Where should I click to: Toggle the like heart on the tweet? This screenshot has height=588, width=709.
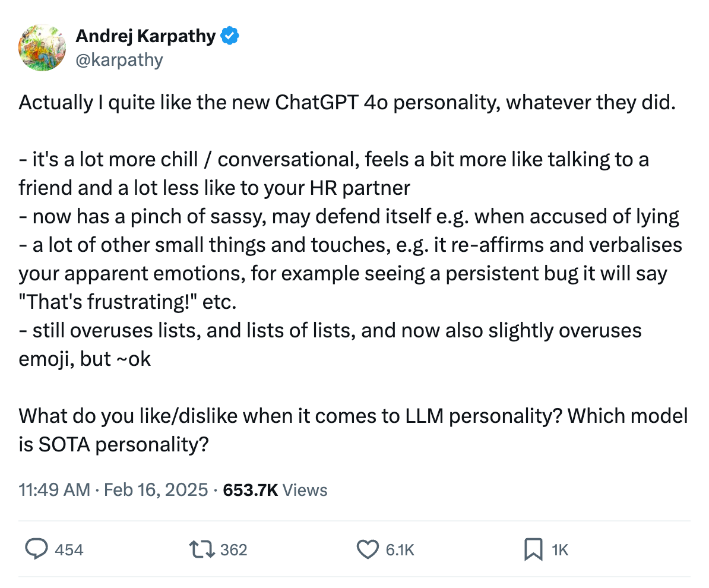pyautogui.click(x=368, y=549)
